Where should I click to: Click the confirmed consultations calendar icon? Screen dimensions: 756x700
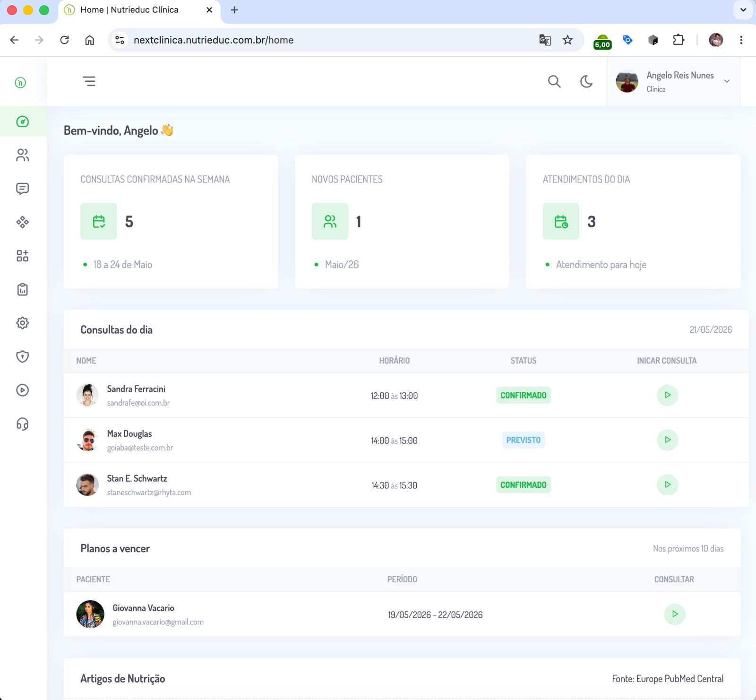tap(99, 221)
